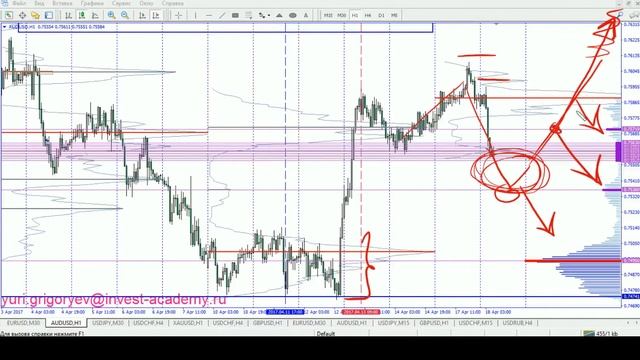Select the ellipse drawing tool
640x360 pixels.
click(x=293, y=16)
